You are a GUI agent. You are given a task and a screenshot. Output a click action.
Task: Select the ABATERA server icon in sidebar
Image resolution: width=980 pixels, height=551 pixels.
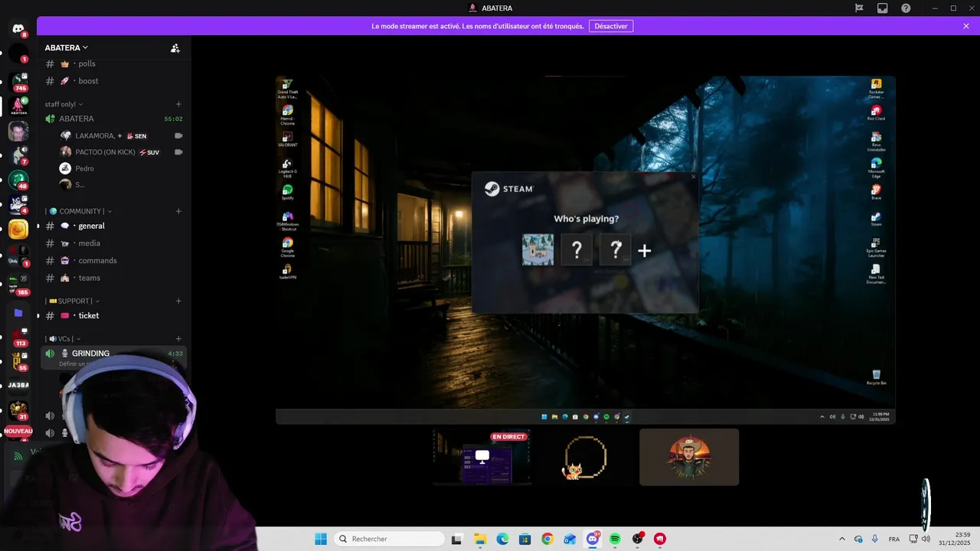tap(18, 106)
